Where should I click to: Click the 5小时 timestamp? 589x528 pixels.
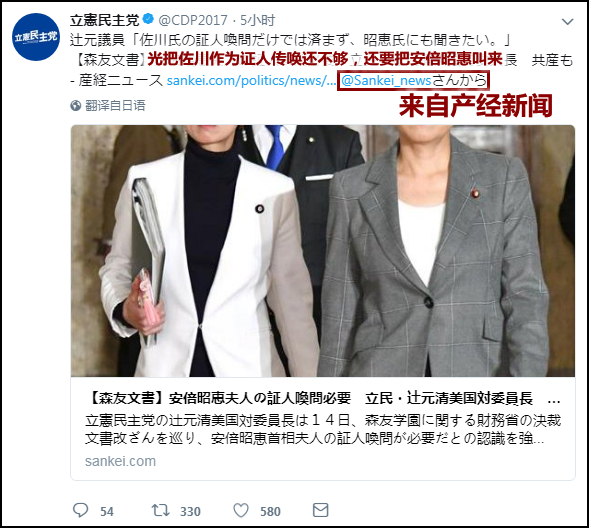pos(258,20)
